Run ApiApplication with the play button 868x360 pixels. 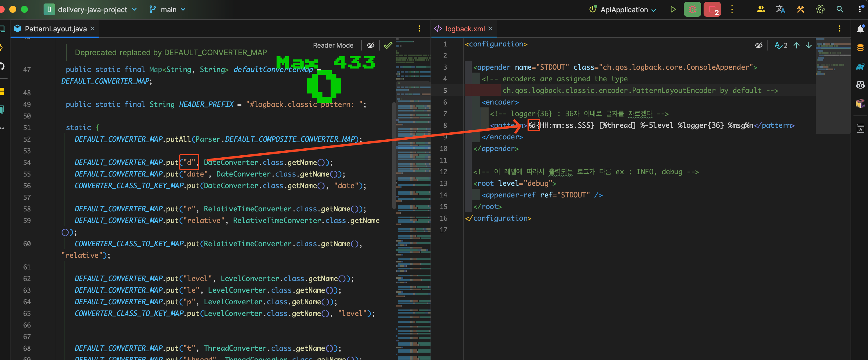coord(672,9)
